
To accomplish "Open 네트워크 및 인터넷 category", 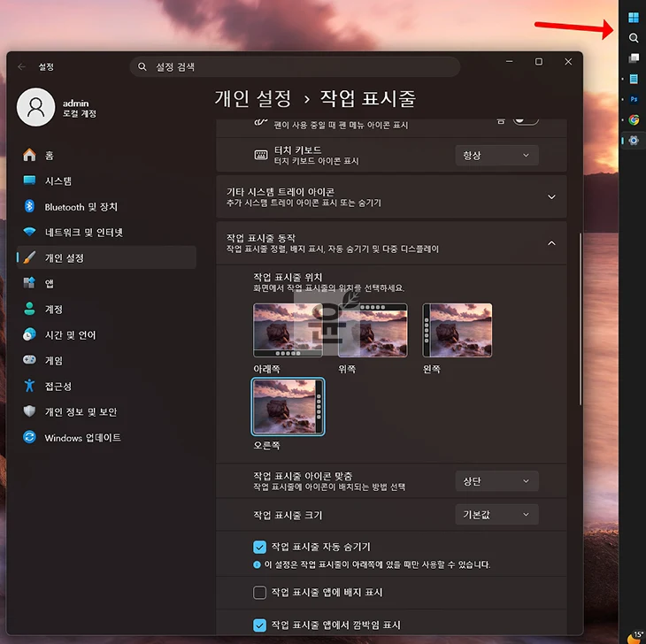I will [106, 233].
